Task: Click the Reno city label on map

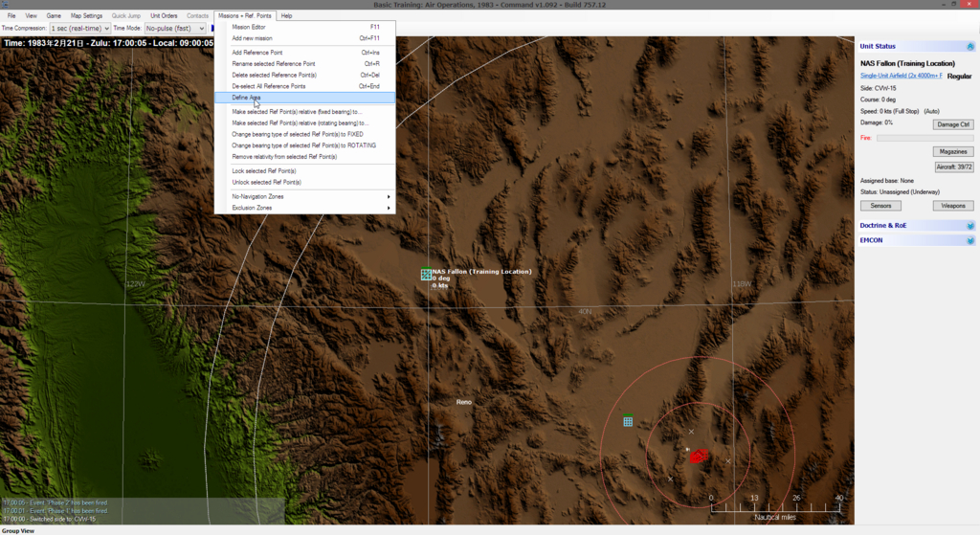Action: tap(464, 402)
